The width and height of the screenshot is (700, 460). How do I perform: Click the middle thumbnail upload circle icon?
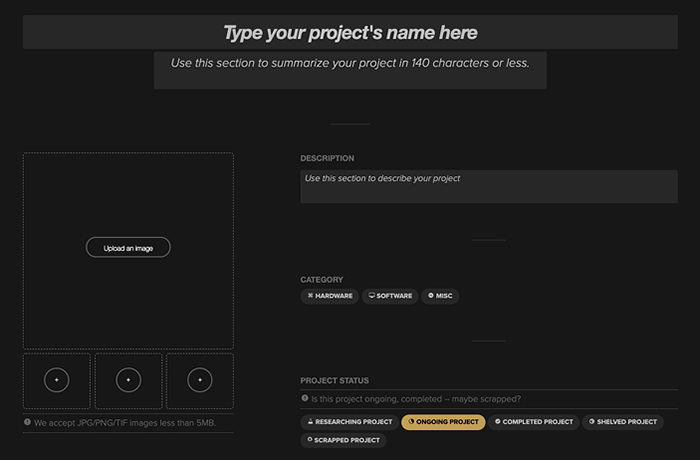tap(128, 380)
